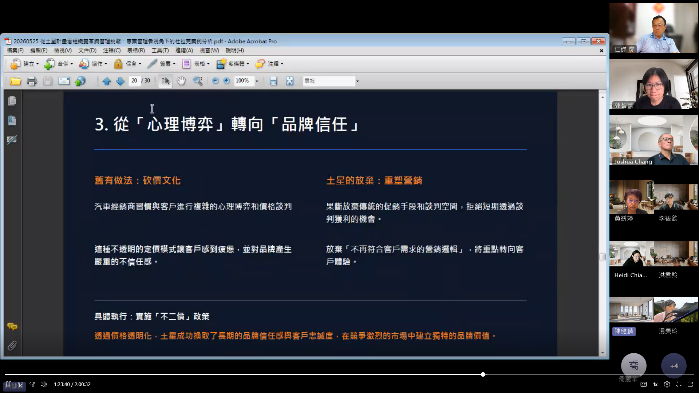Open the 多媒體 (Multimedia) toolbar dropdown

(x=232, y=64)
